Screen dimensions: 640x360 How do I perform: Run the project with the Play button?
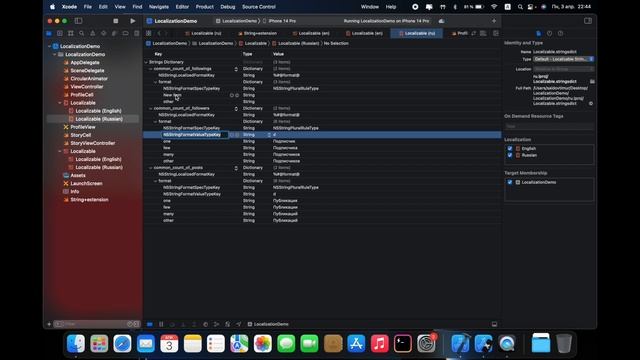tap(133, 21)
